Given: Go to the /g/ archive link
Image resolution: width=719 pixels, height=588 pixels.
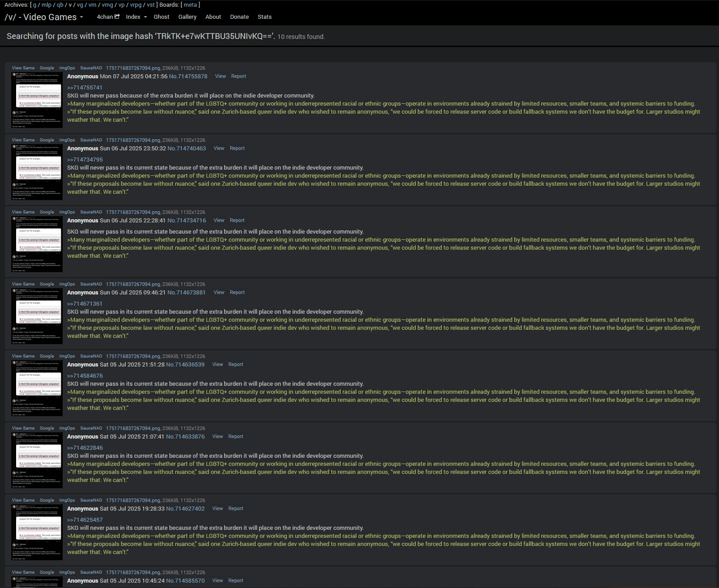Looking at the screenshot, I should click(34, 5).
